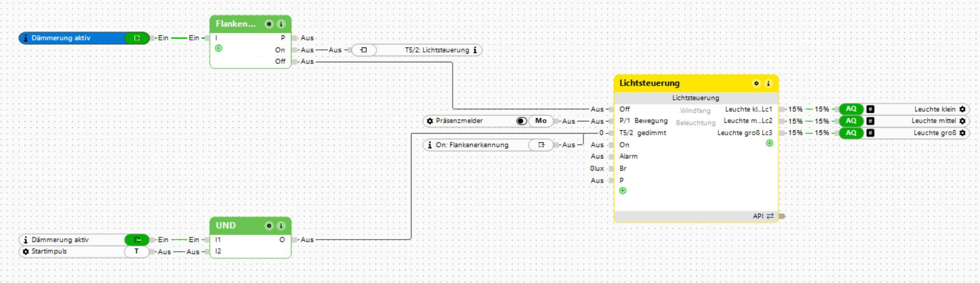
Task: Click the API connector arrows icon
Action: click(770, 216)
